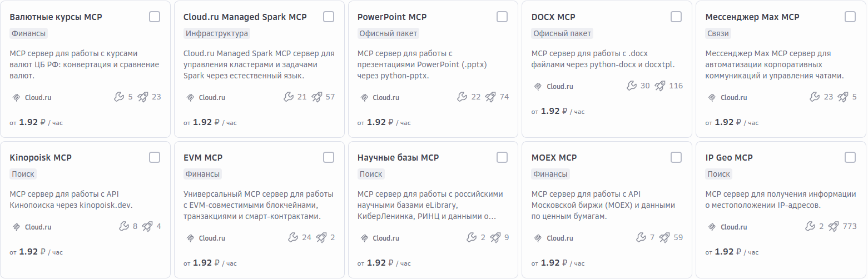868x279 pixels.
Task: Select the PowerPoint MCP checkbox
Action: click(x=502, y=17)
